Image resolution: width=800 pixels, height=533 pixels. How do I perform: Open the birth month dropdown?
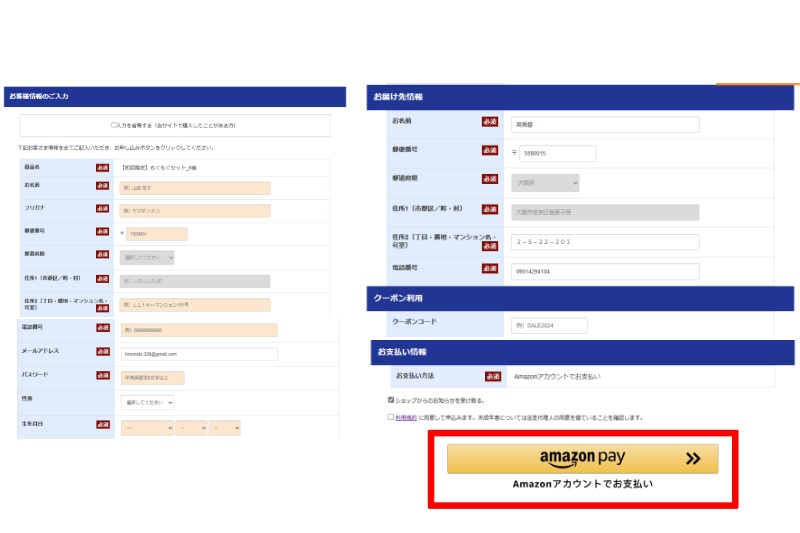click(x=191, y=428)
